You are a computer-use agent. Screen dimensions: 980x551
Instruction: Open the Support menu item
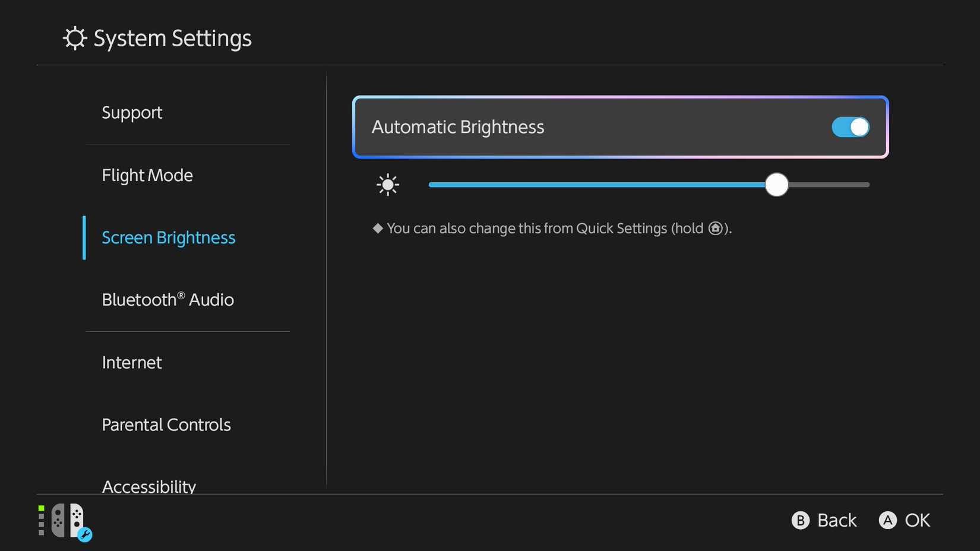132,113
